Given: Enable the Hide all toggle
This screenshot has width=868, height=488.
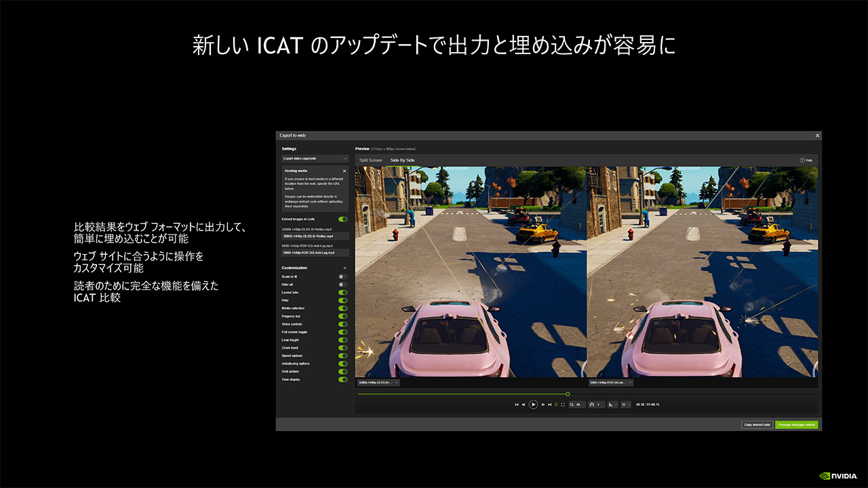Looking at the screenshot, I should tap(343, 285).
